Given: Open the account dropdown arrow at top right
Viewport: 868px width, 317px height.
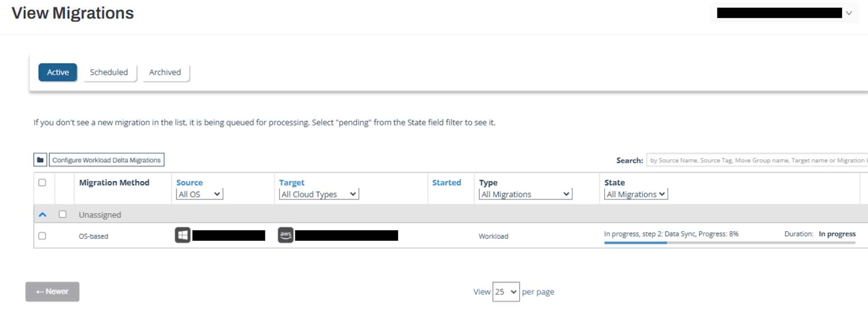Looking at the screenshot, I should [x=849, y=13].
